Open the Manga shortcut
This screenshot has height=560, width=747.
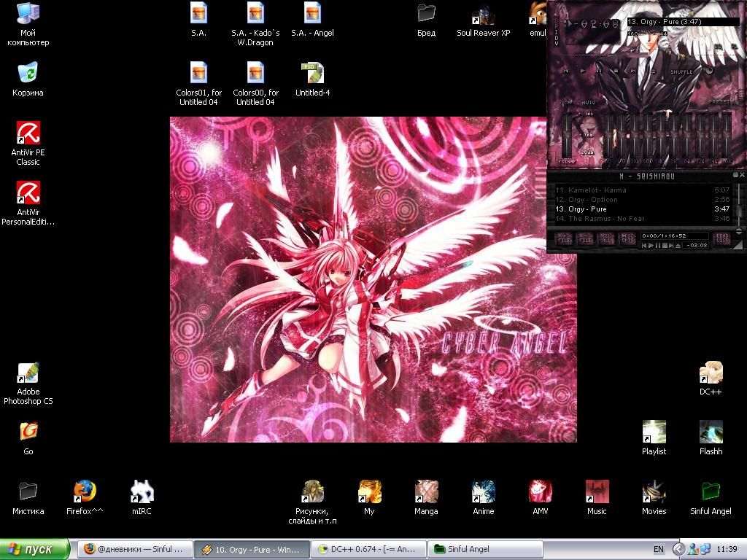pyautogui.click(x=426, y=499)
